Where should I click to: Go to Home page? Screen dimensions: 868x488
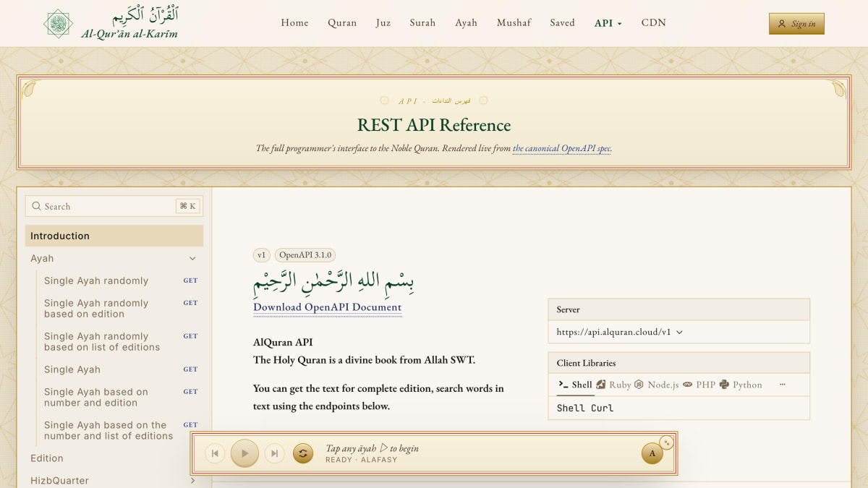click(294, 23)
